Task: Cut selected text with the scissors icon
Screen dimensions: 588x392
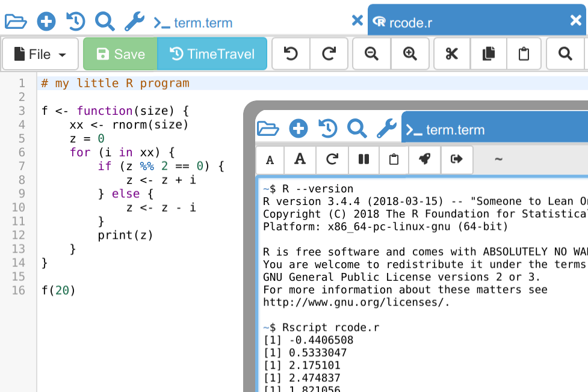Action: click(451, 54)
